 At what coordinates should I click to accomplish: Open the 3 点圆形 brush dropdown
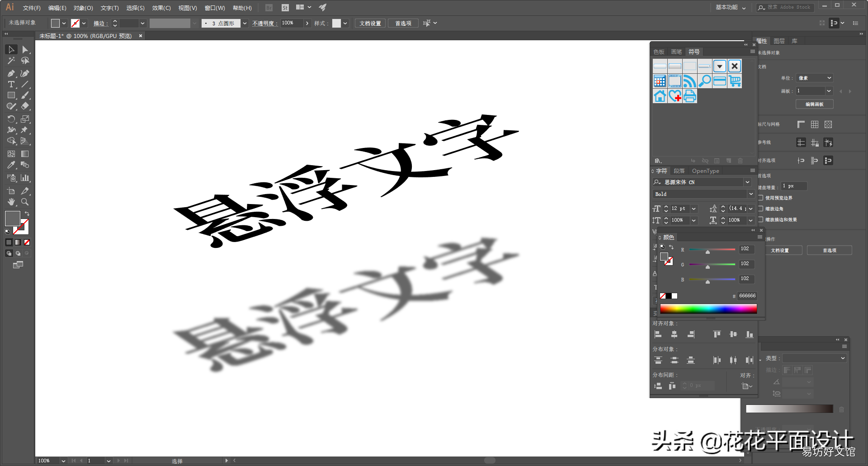pos(245,23)
